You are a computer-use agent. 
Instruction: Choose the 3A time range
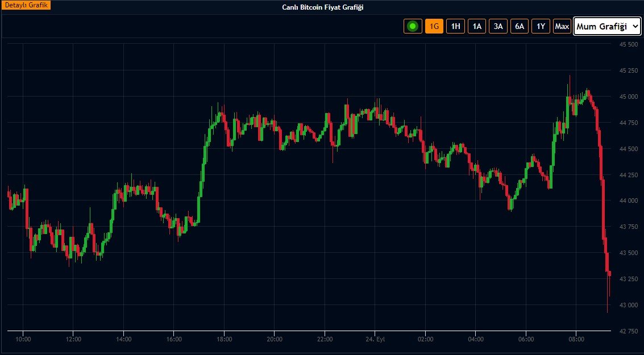(x=498, y=26)
